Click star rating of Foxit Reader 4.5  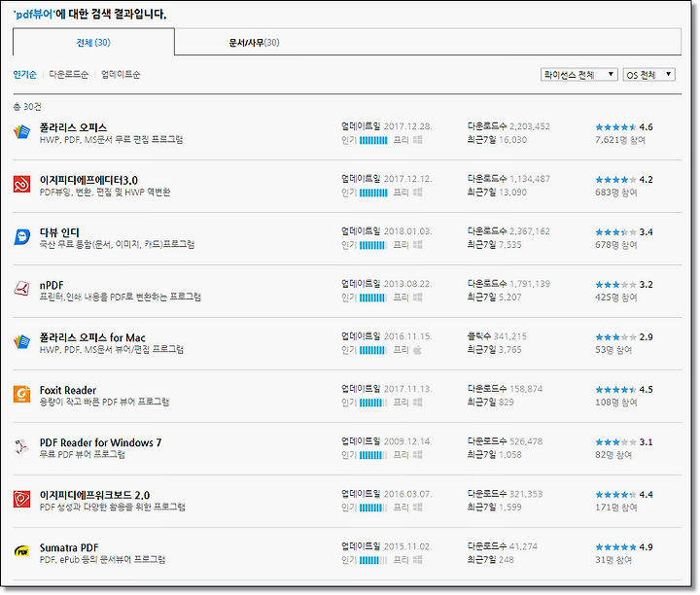[x=615, y=390]
